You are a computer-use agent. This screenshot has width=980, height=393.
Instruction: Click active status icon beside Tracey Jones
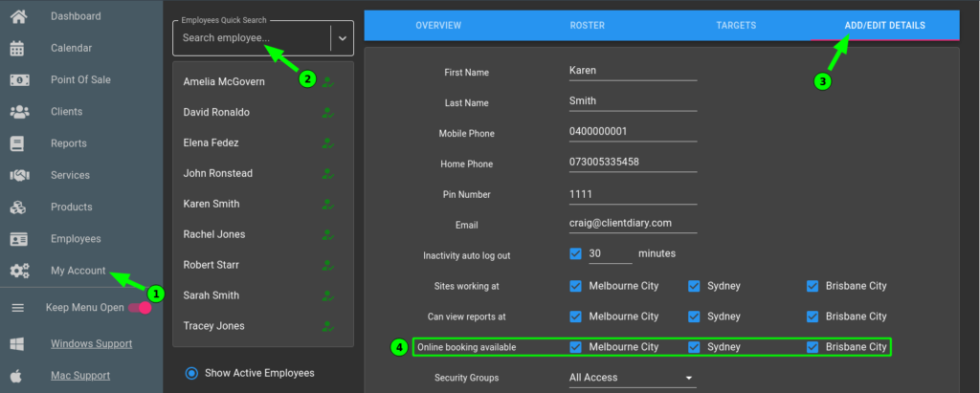[327, 325]
